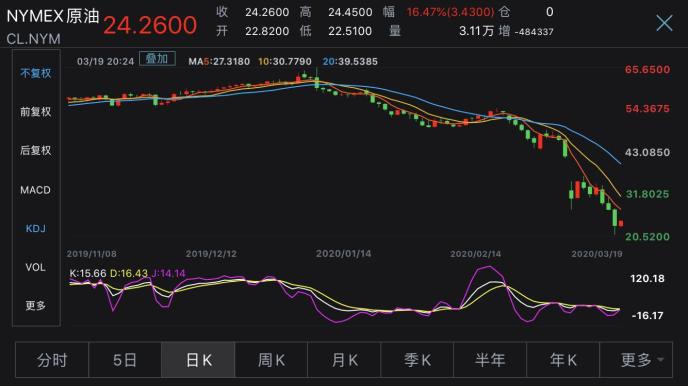Screen dimensions: 688x386
Task: Close the NYMEX crude oil chart view
Action: 664,23
